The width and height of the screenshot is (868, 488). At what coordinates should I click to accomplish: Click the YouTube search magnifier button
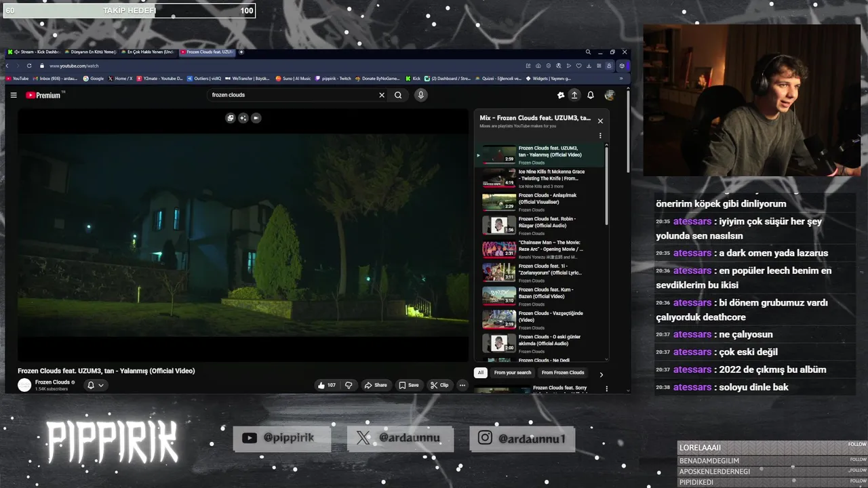click(398, 96)
